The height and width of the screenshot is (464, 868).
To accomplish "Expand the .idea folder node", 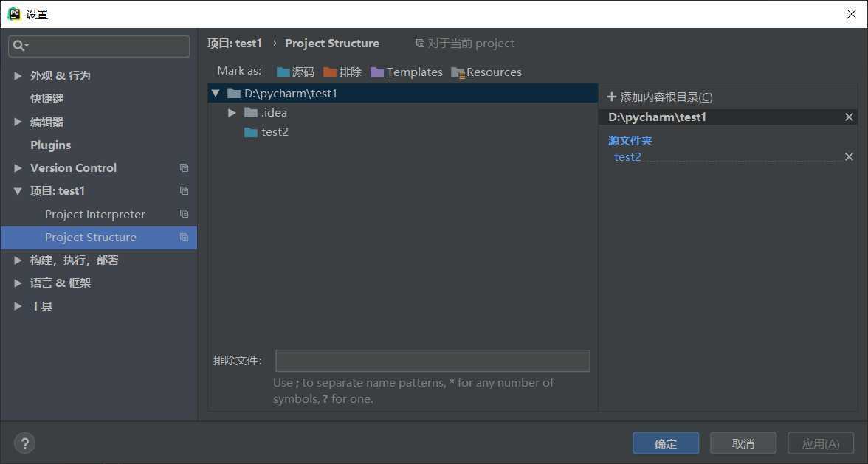I will (232, 113).
